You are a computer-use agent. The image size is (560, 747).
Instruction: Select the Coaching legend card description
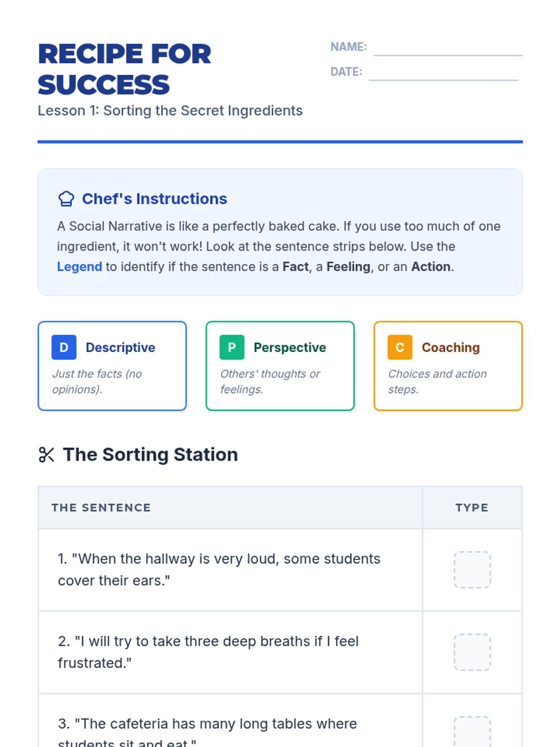(437, 381)
